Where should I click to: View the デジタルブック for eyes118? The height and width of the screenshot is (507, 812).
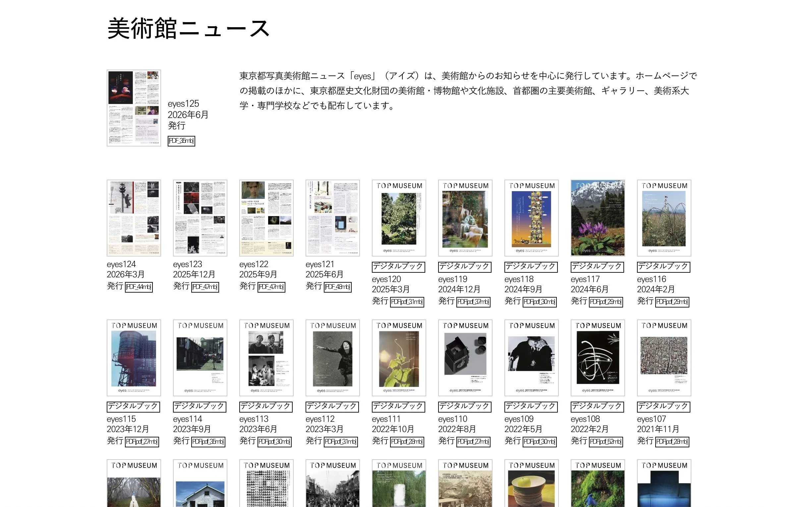(531, 267)
